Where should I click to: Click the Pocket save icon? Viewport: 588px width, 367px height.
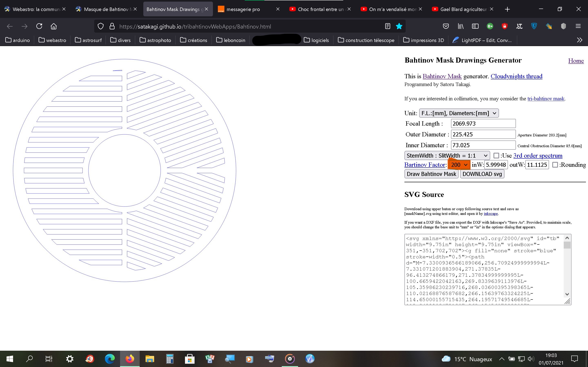click(x=446, y=26)
